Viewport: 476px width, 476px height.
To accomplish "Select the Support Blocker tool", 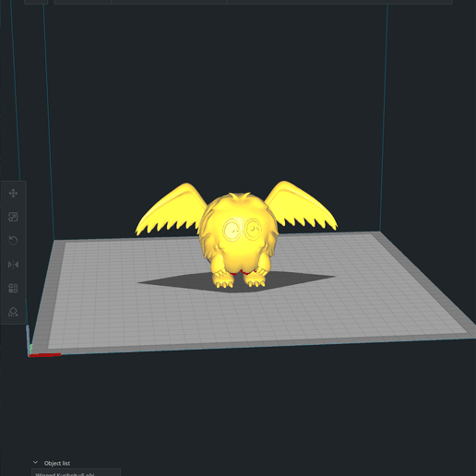I will tap(13, 312).
